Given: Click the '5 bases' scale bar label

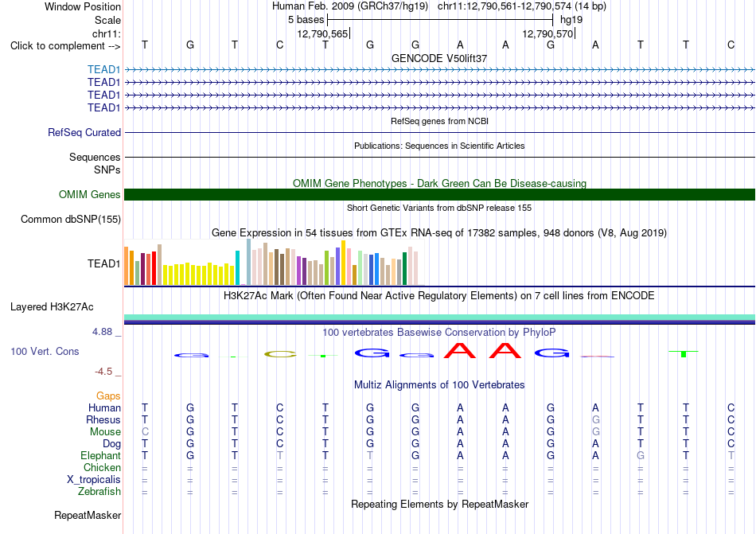Looking at the screenshot, I should [306, 20].
